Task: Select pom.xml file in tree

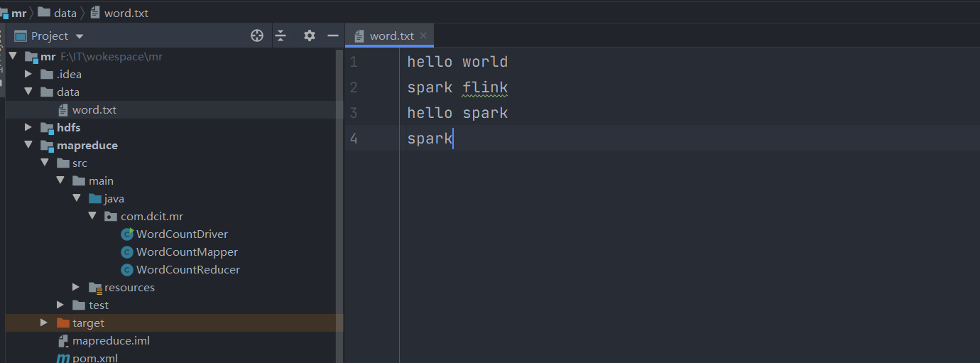Action: tap(95, 358)
